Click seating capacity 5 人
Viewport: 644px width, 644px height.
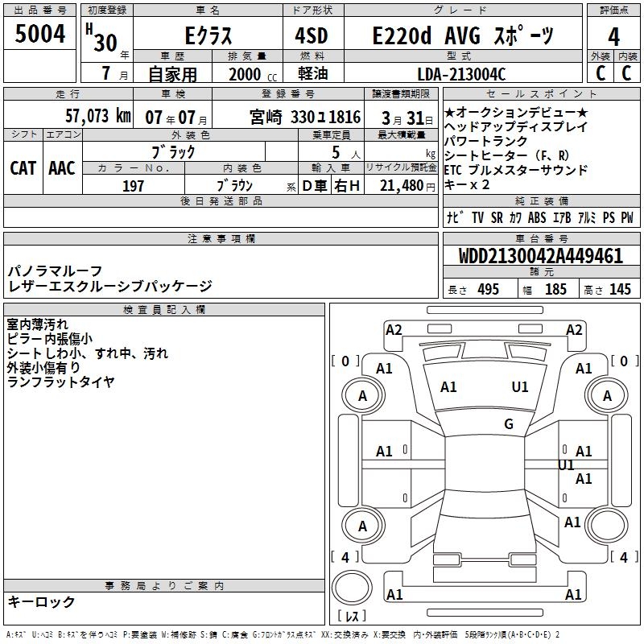(346, 152)
